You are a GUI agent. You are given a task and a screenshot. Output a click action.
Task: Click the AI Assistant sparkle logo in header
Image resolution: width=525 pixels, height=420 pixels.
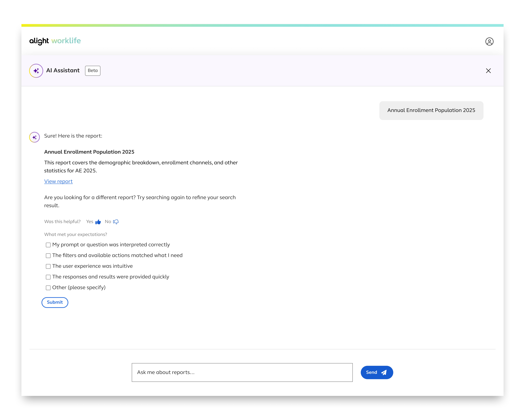point(36,71)
